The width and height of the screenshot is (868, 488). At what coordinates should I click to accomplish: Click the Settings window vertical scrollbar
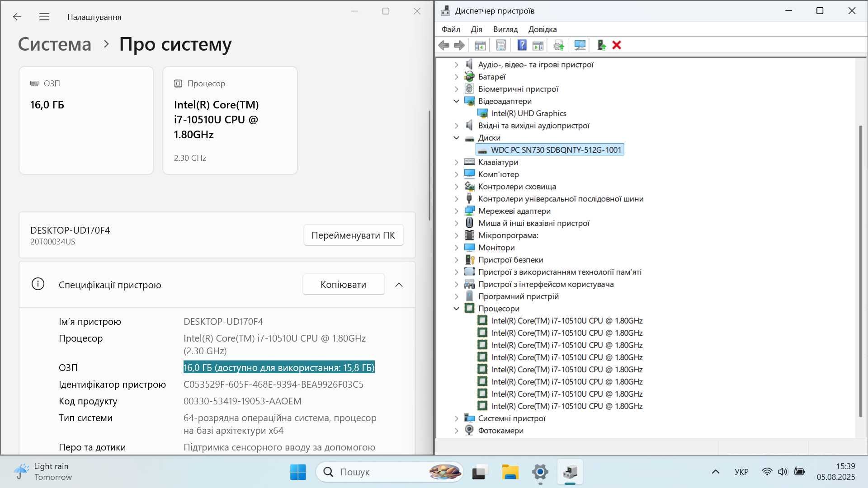pyautogui.click(x=429, y=165)
